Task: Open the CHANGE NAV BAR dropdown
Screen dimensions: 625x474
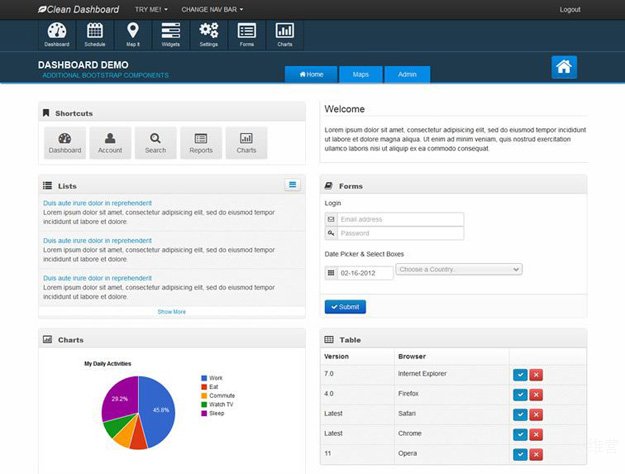Action: tap(212, 10)
